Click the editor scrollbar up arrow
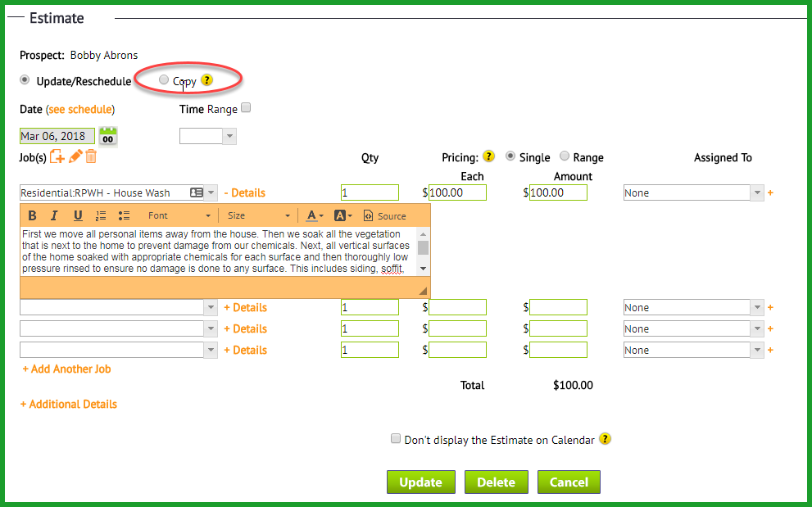812x507 pixels. (x=423, y=234)
